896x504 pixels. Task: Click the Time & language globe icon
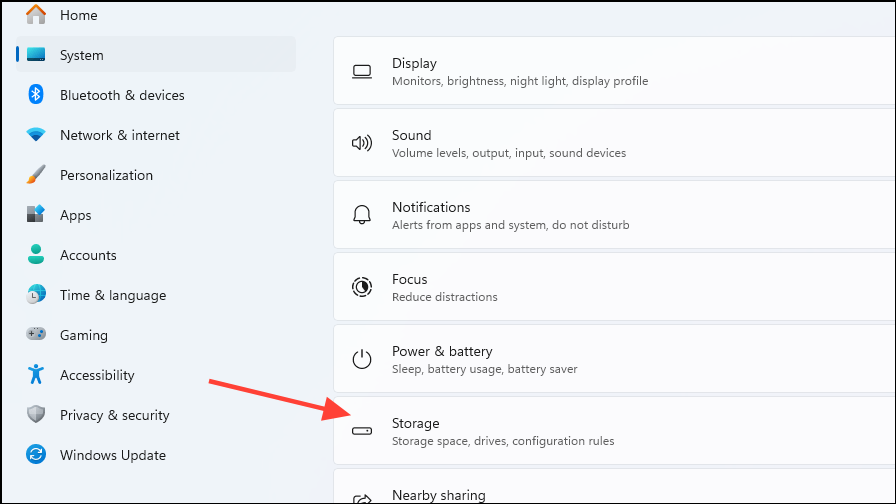tap(36, 294)
